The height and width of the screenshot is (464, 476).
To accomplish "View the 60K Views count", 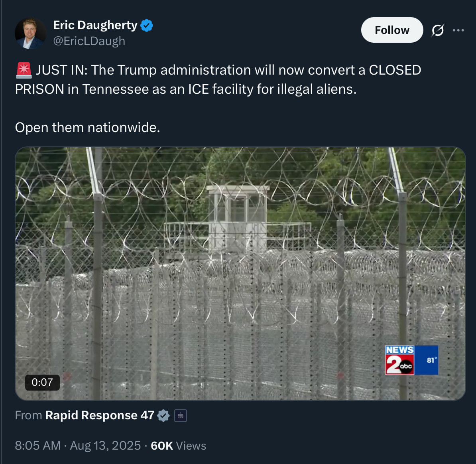I will tap(179, 446).
